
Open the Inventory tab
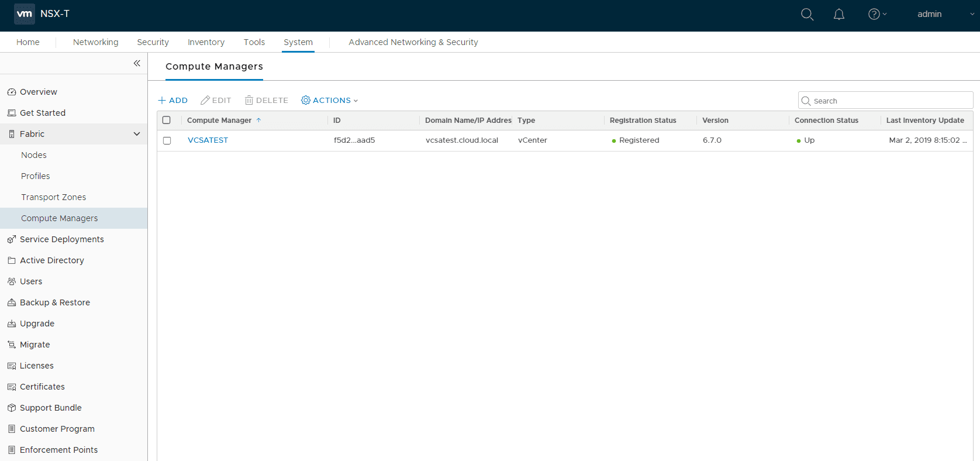206,42
